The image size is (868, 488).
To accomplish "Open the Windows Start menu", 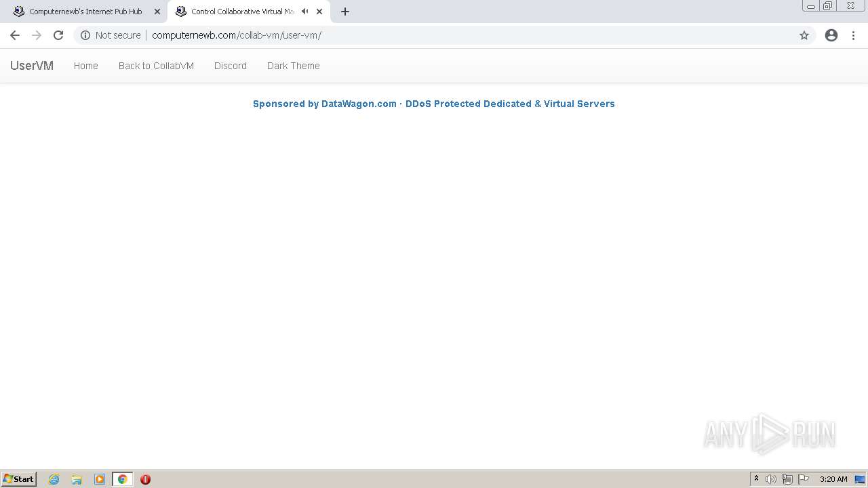I will point(19,479).
